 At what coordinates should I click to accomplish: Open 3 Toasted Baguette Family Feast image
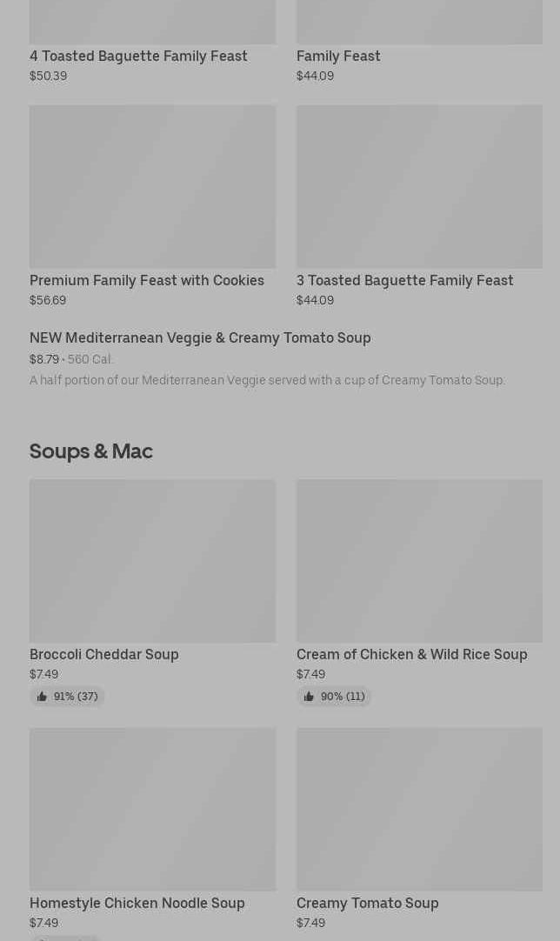coord(419,186)
